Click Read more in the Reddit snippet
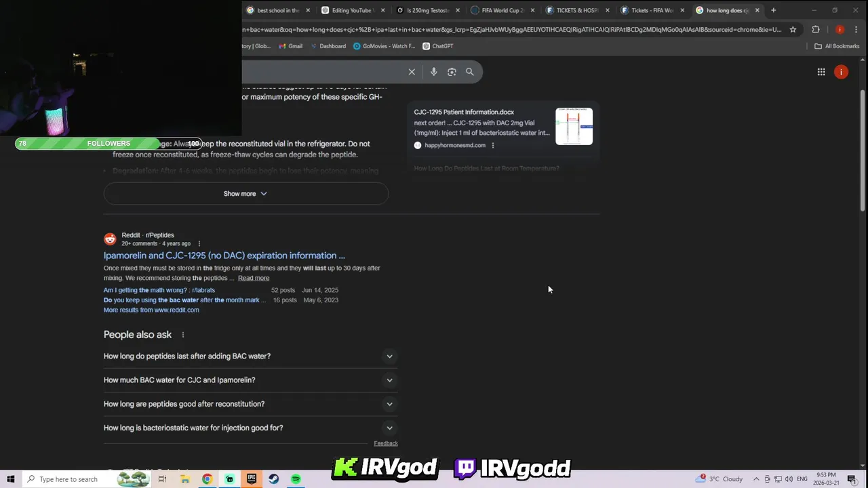 (x=254, y=278)
